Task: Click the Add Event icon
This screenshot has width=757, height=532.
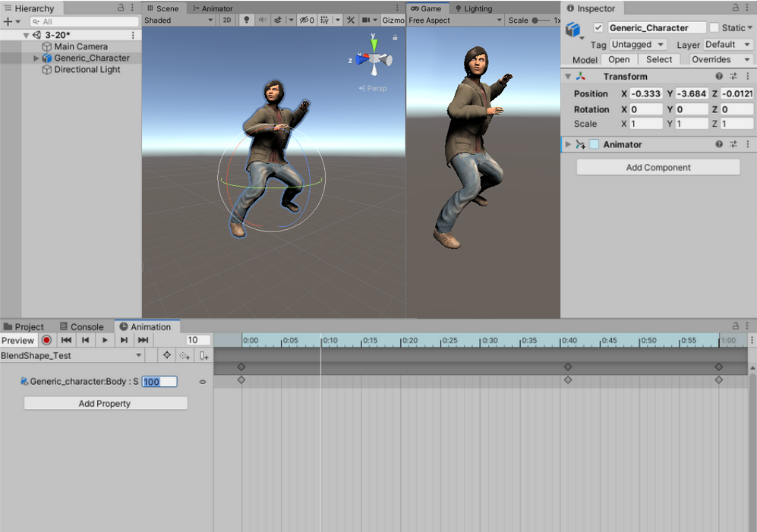Action: (203, 355)
